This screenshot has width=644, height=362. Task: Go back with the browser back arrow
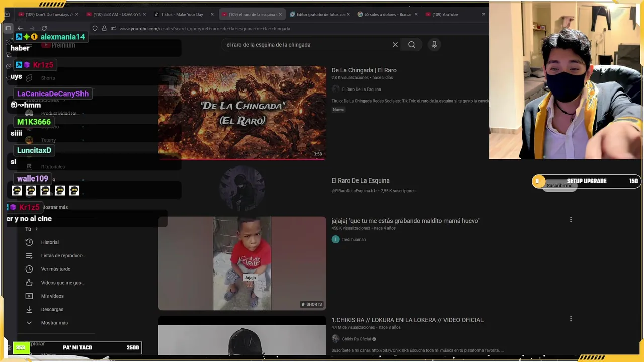click(20, 28)
